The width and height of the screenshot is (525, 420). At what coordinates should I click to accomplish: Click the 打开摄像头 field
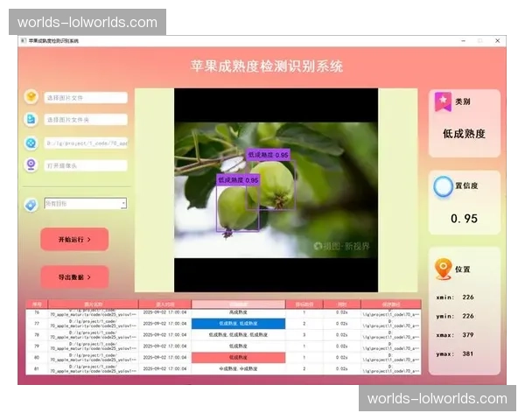(86, 165)
